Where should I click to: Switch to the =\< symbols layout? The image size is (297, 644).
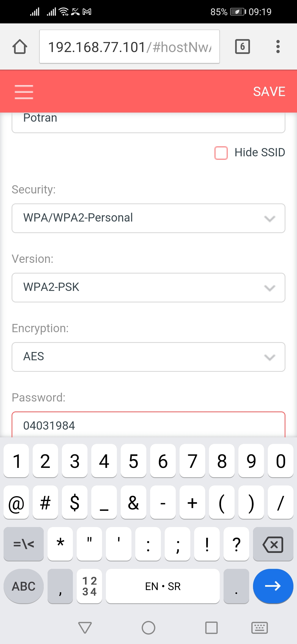click(x=24, y=544)
